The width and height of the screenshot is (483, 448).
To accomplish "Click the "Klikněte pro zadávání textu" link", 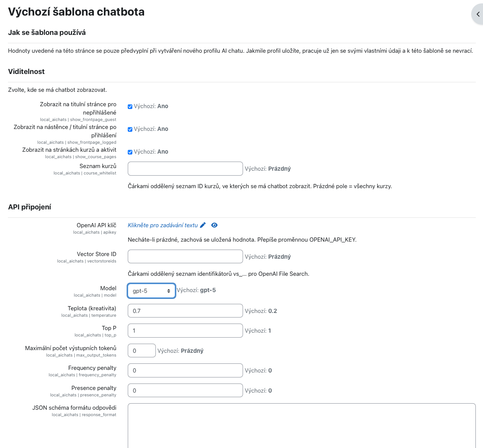I will coord(163,225).
